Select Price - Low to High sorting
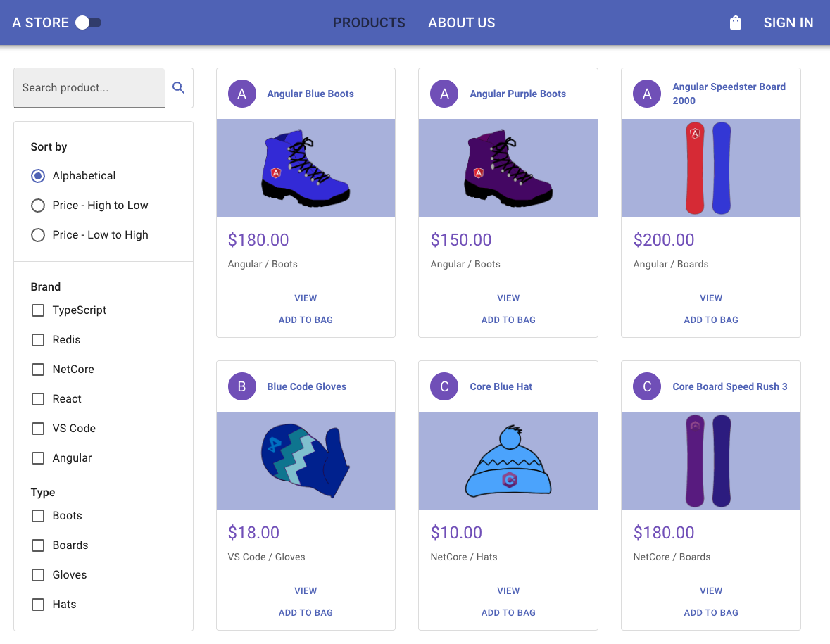 point(38,235)
